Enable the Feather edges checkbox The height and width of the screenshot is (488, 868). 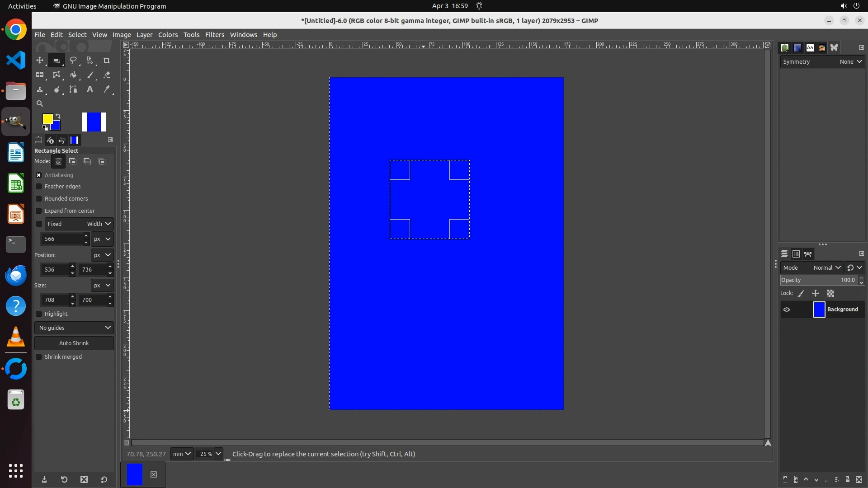pyautogui.click(x=39, y=187)
